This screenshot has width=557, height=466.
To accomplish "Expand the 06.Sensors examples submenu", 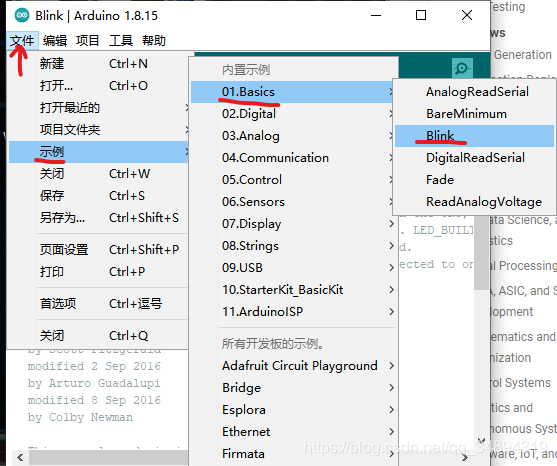I will point(293,202).
